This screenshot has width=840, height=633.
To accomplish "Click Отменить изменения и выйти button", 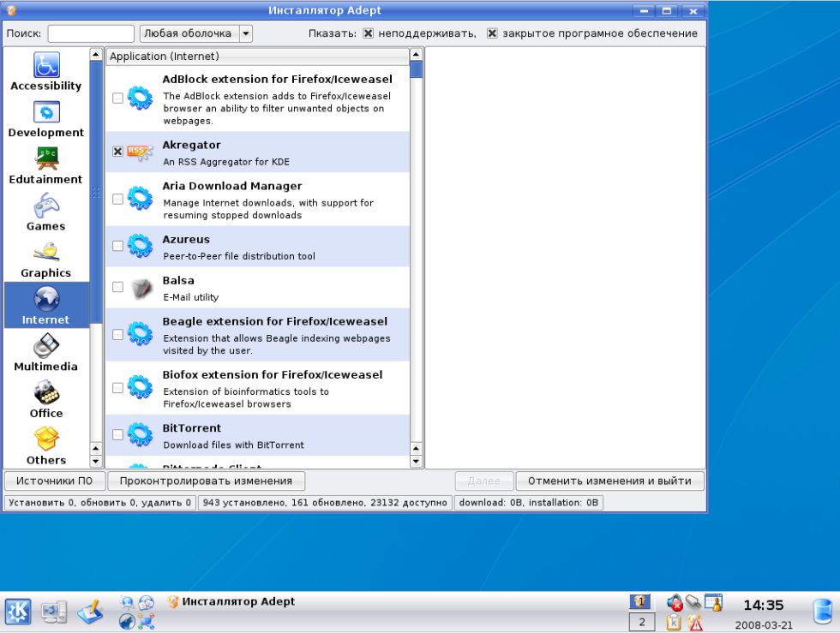I will 609,481.
